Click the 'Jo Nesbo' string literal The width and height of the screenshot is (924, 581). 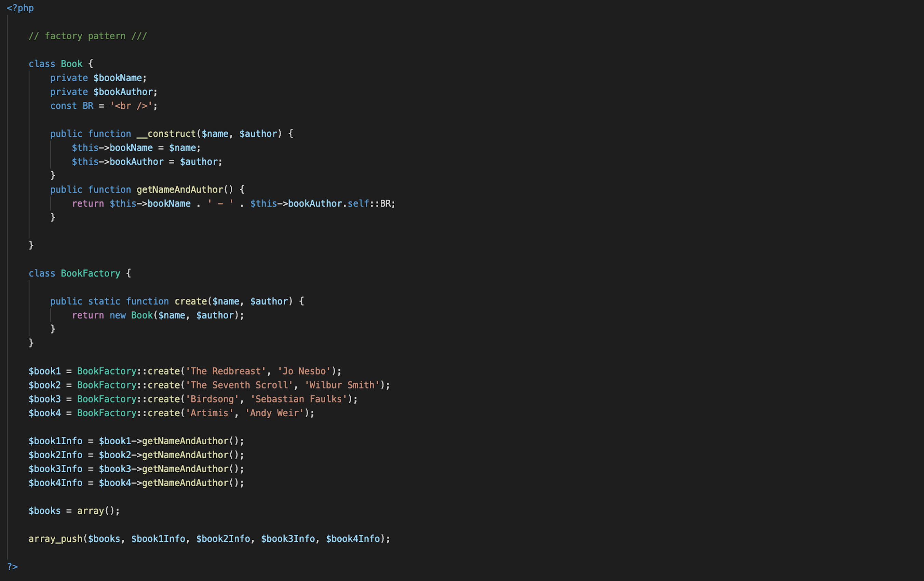(304, 371)
